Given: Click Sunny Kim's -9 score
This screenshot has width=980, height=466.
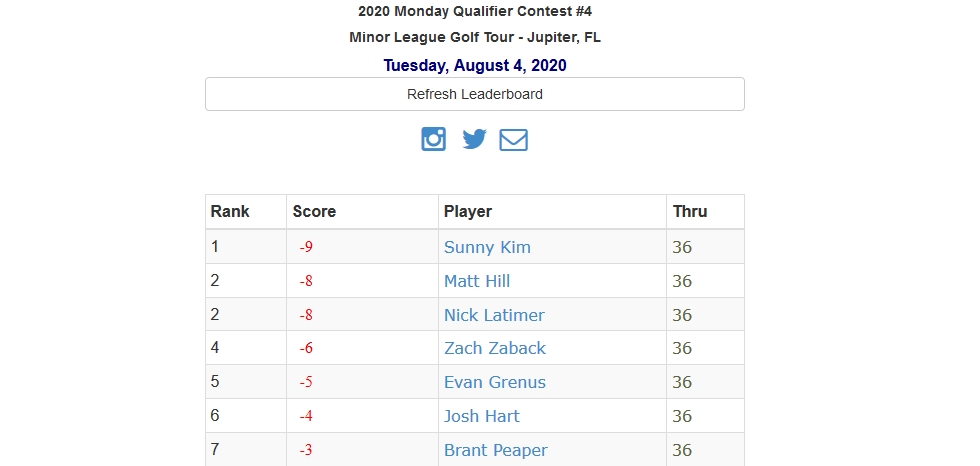Looking at the screenshot, I should pos(306,247).
